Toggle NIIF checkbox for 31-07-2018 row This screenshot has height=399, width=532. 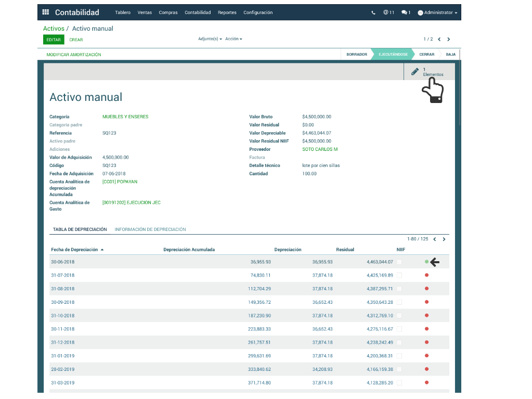coord(399,275)
